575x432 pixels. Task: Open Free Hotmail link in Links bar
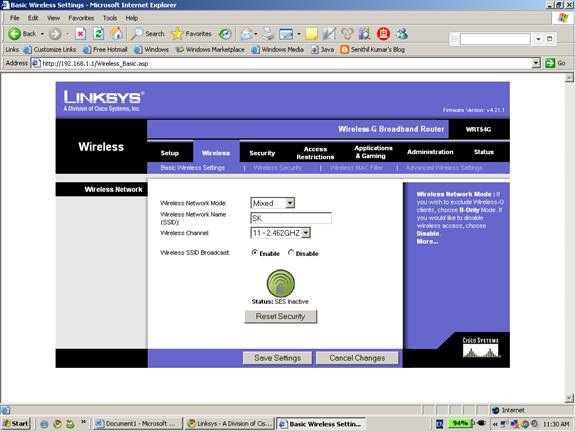click(105, 49)
